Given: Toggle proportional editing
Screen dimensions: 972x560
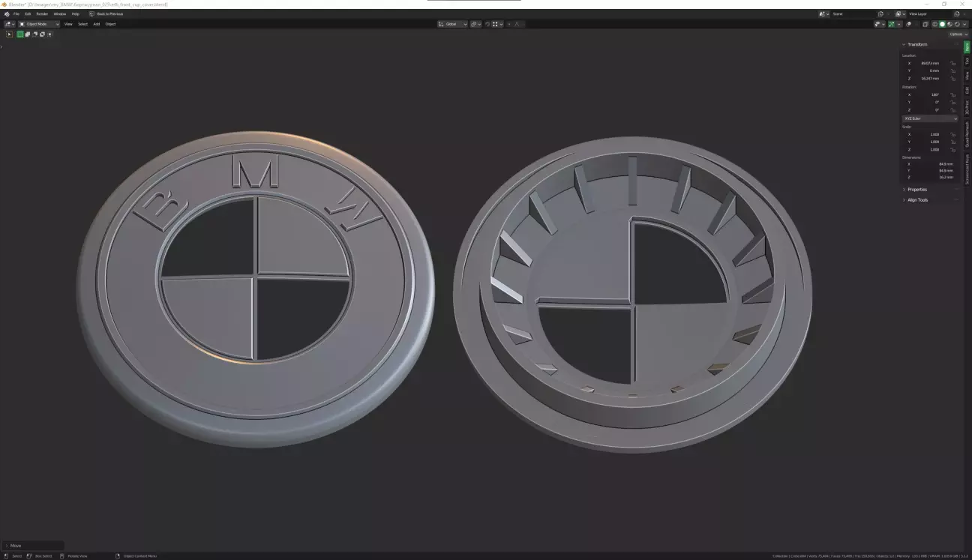Looking at the screenshot, I should pyautogui.click(x=509, y=24).
